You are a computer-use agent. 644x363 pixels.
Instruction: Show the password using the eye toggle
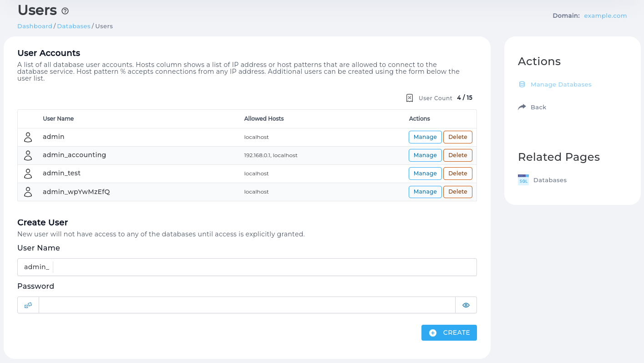pos(466,305)
